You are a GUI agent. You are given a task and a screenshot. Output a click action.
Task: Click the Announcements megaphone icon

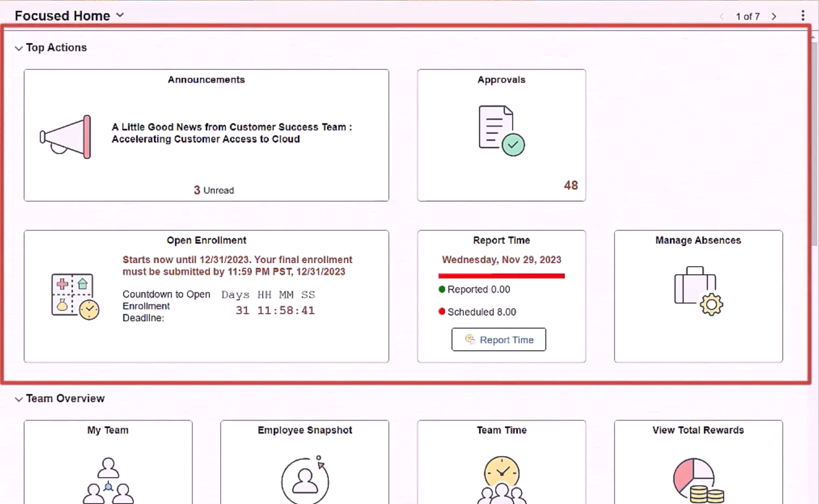[64, 135]
